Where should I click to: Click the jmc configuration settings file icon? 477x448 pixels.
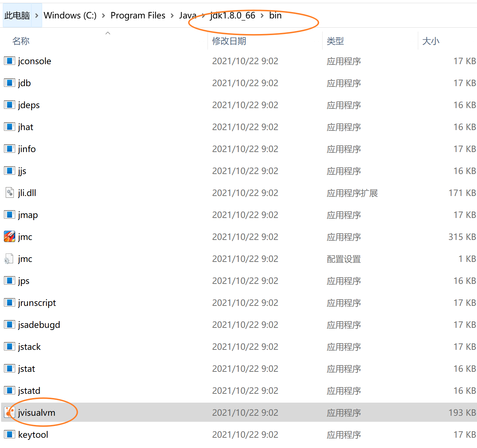click(9, 259)
